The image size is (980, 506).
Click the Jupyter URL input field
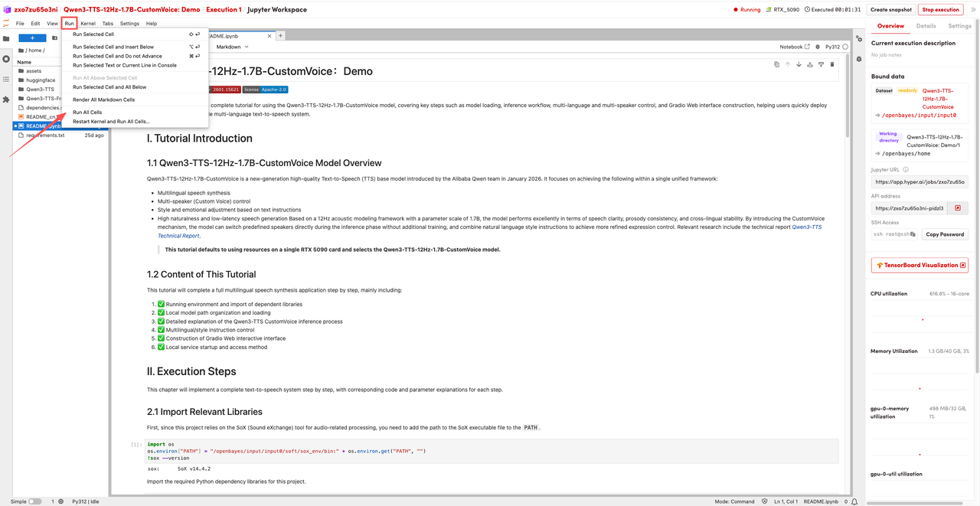tap(919, 182)
